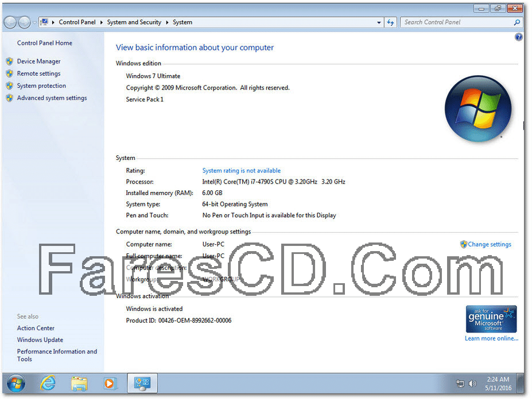The width and height of the screenshot is (532, 399).
Task: Click the genuine Microsoft software badge
Action: point(491,319)
